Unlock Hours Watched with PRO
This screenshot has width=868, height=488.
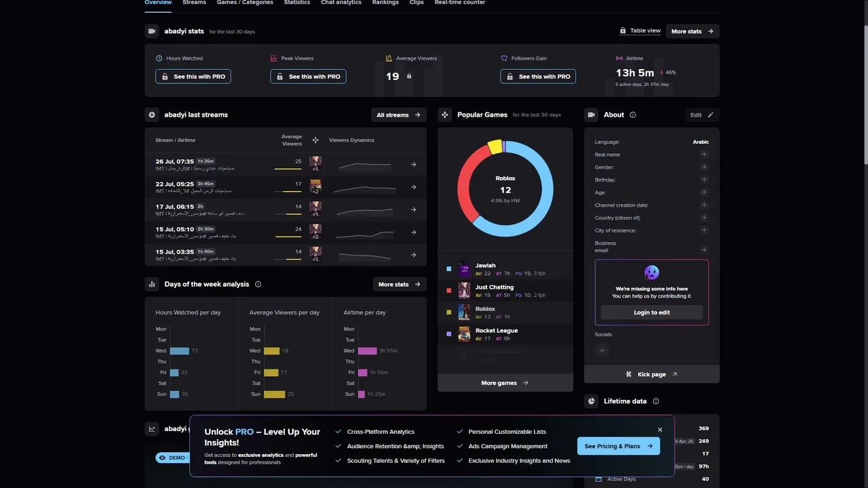[x=193, y=77]
